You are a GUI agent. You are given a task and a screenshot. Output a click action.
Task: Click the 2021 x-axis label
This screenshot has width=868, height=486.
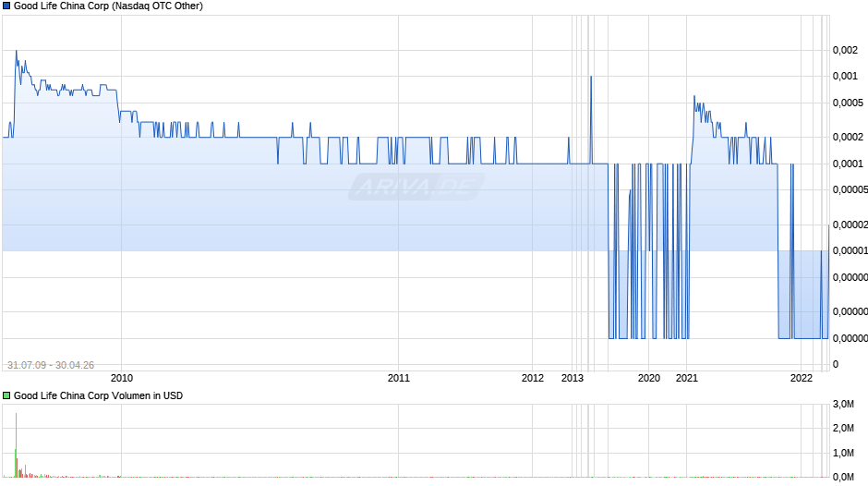(687, 378)
